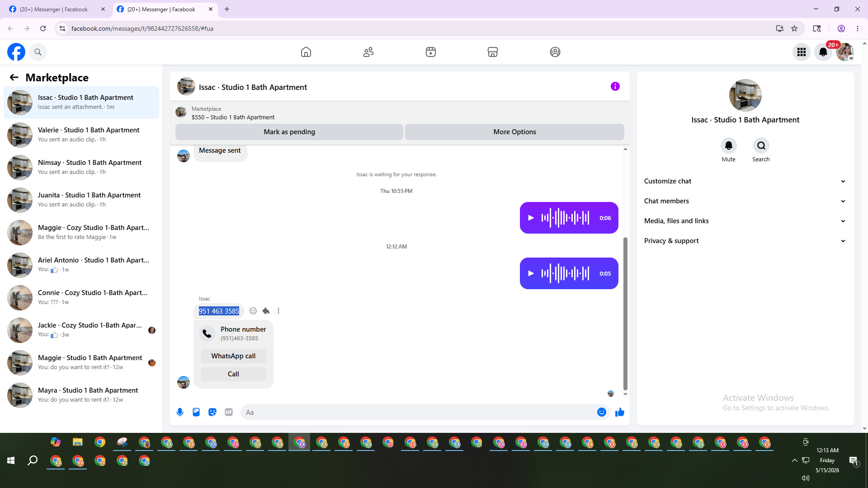Expand Media, files and links section

[745, 221]
